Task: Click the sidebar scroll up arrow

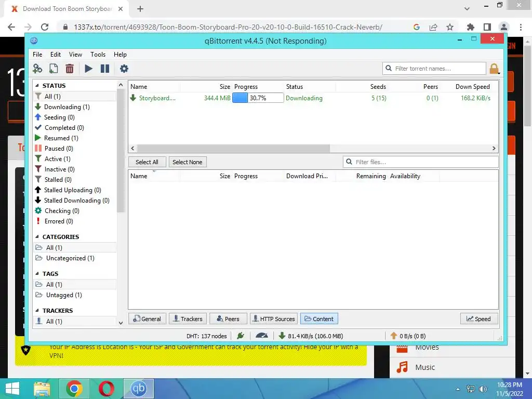Action: (121, 85)
